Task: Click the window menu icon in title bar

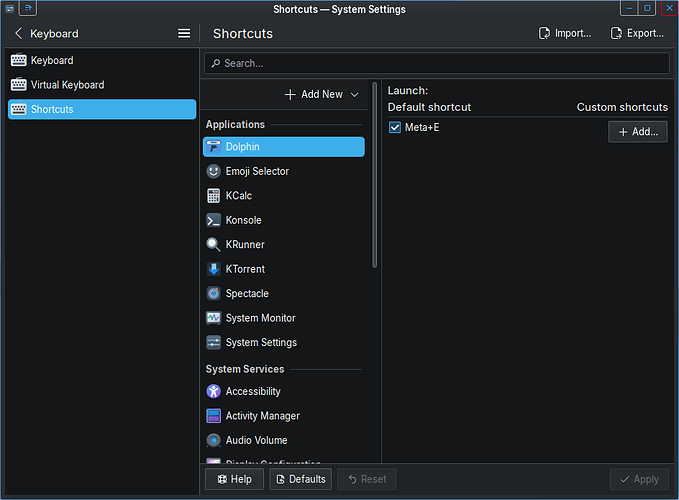Action: point(9,8)
